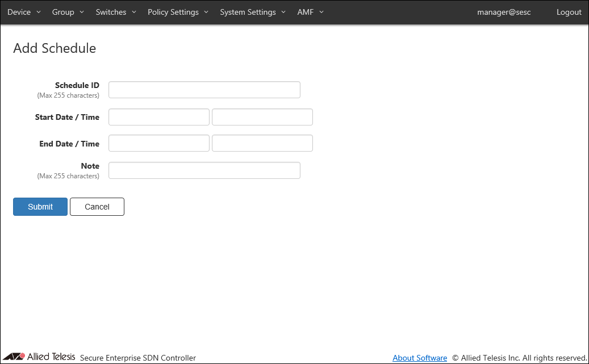Log out using the Logout link
589x364 pixels.
[569, 12]
